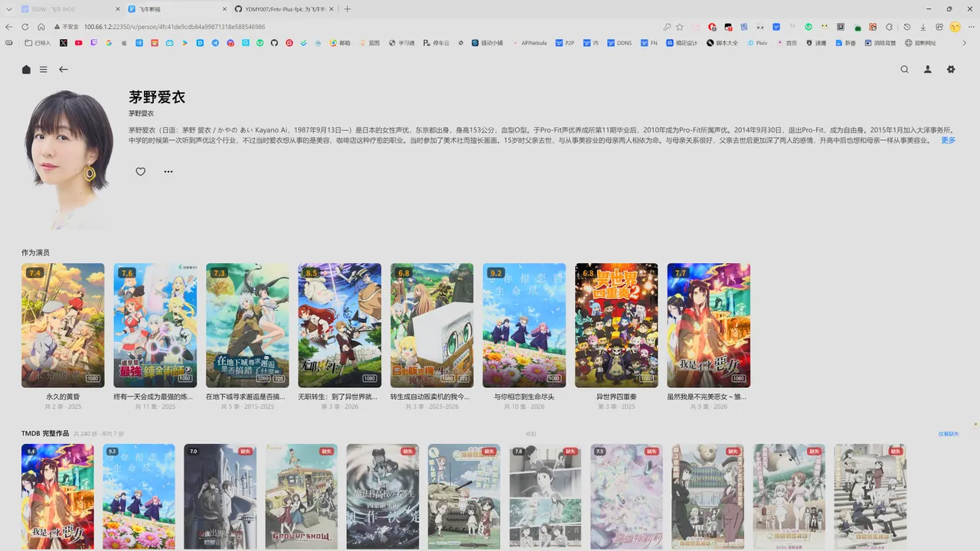Open the Twitch bookmark icon
This screenshot has width=980, height=551.
coord(94,43)
